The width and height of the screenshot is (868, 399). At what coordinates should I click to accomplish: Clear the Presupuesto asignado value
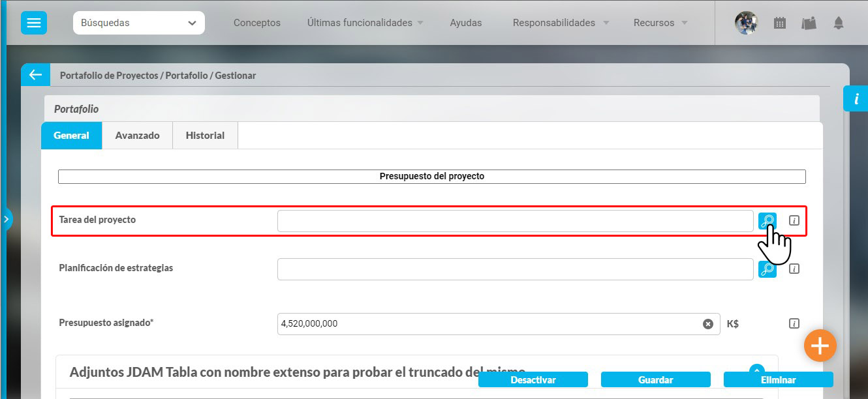tap(707, 324)
